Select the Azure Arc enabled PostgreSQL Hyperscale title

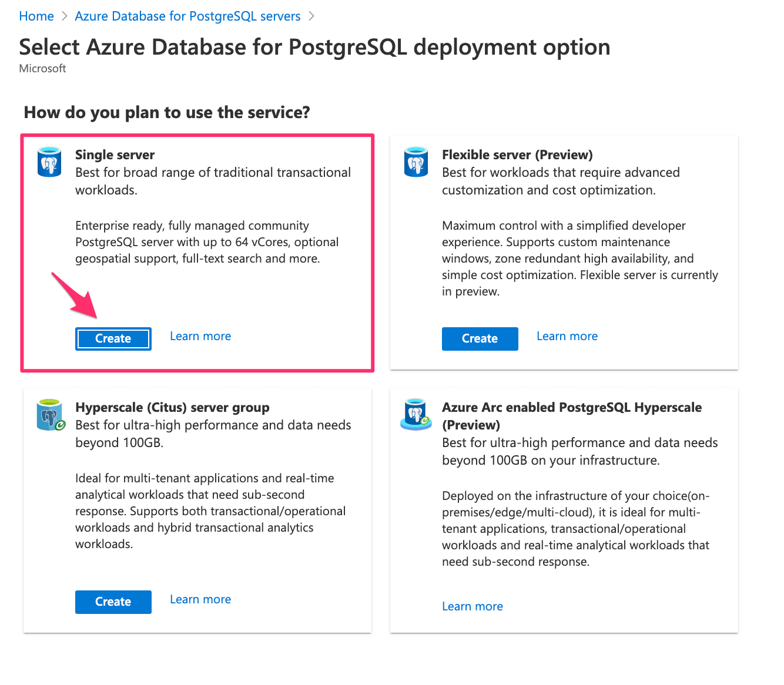pos(571,408)
